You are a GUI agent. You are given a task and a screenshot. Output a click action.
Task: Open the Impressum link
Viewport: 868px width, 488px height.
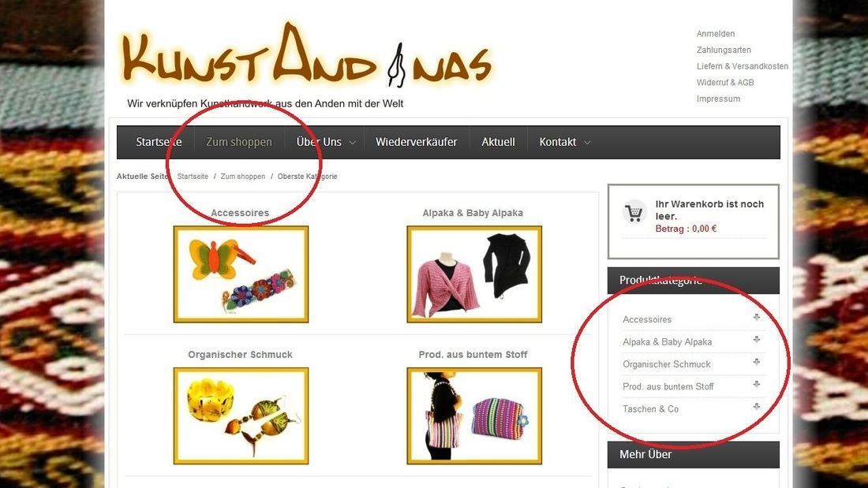click(719, 99)
